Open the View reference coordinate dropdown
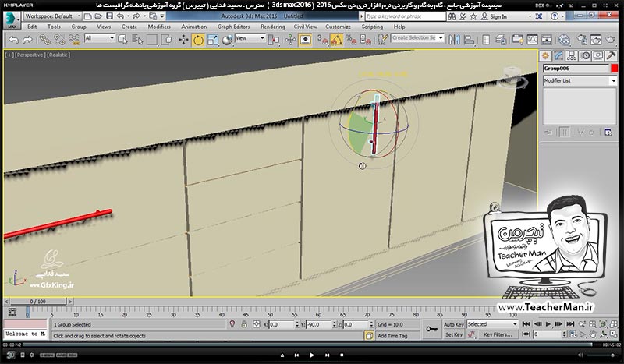The width and height of the screenshot is (624, 364). pyautogui.click(x=250, y=38)
